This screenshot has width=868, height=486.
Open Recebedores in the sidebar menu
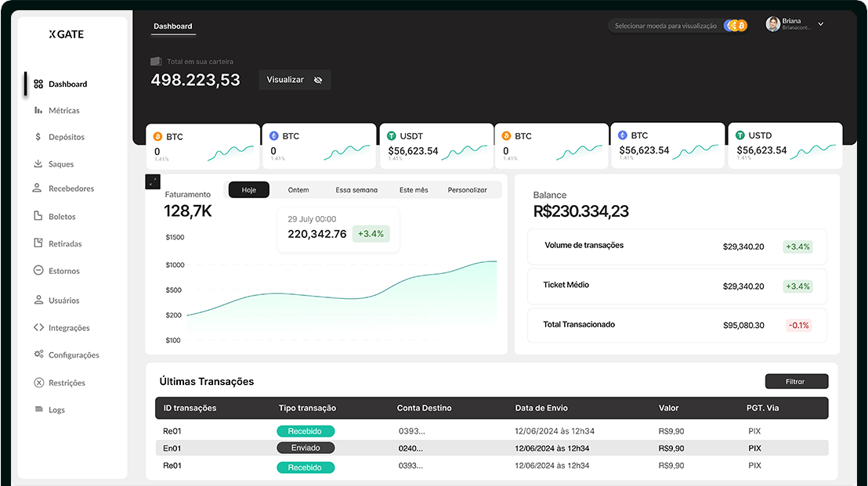click(x=71, y=189)
